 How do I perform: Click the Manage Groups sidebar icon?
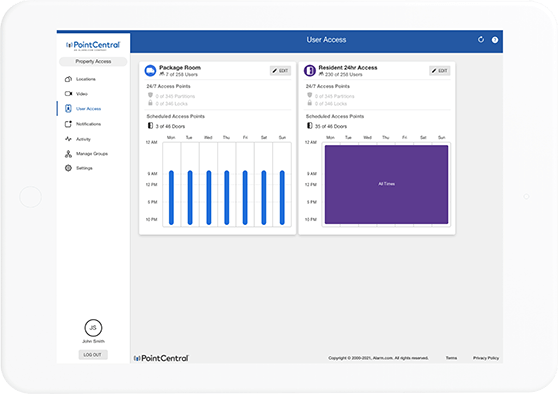click(x=68, y=154)
